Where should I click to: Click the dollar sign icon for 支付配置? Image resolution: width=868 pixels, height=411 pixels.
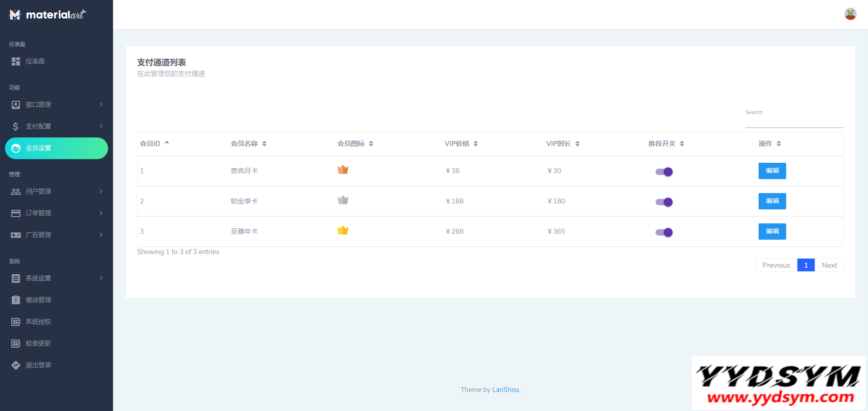[16, 127]
